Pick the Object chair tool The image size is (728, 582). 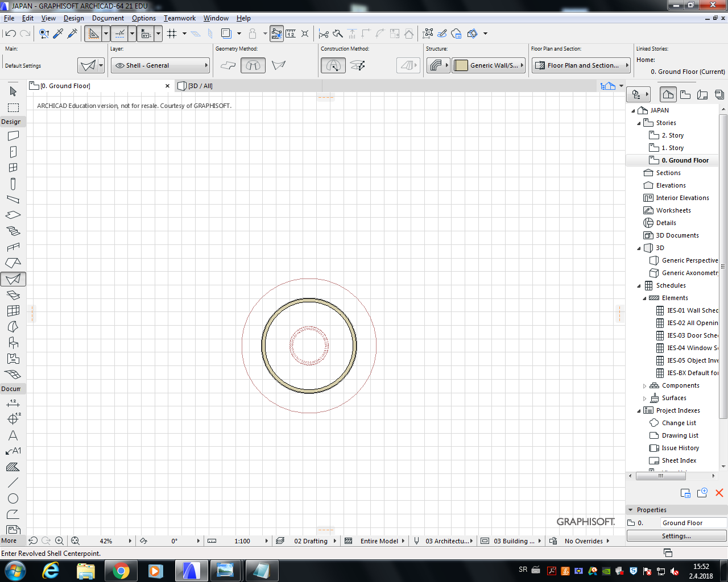click(x=13, y=343)
